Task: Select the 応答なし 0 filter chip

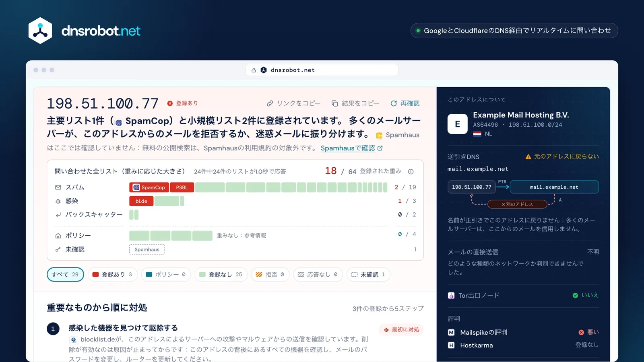Action: [318, 274]
